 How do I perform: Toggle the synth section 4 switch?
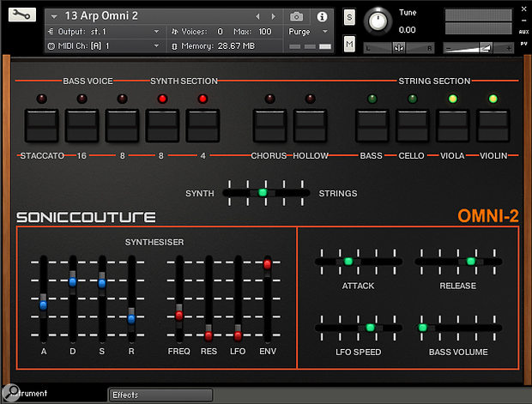[x=203, y=125]
